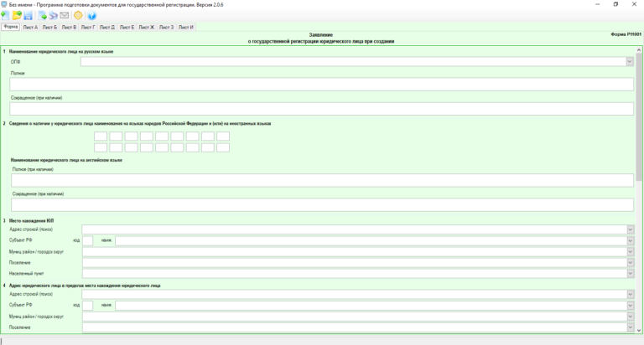
Task: Close the application window
Action: [x=634, y=4]
